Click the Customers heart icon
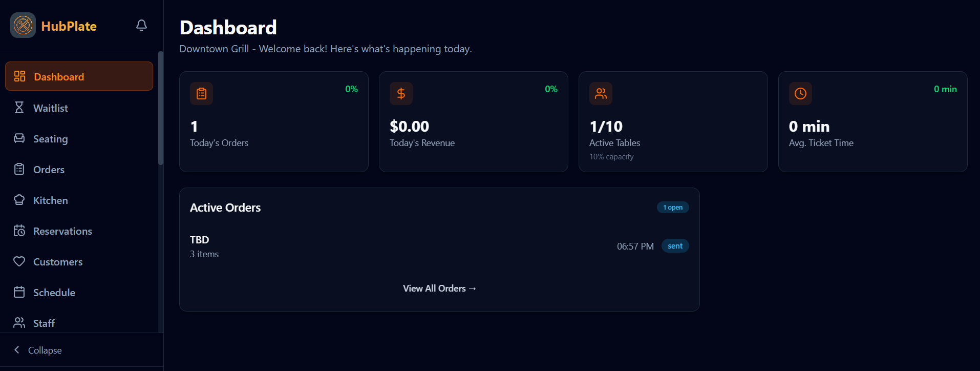The height and width of the screenshot is (371, 980). (x=19, y=261)
